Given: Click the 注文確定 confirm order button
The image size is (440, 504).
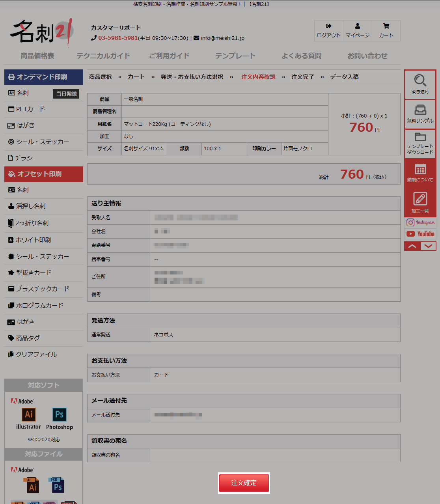Looking at the screenshot, I should coord(244,483).
